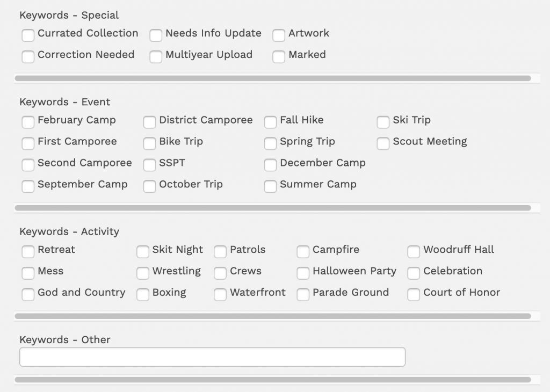This screenshot has width=550, height=392.
Task: Check the Currated Collection checkbox
Action: pos(28,35)
